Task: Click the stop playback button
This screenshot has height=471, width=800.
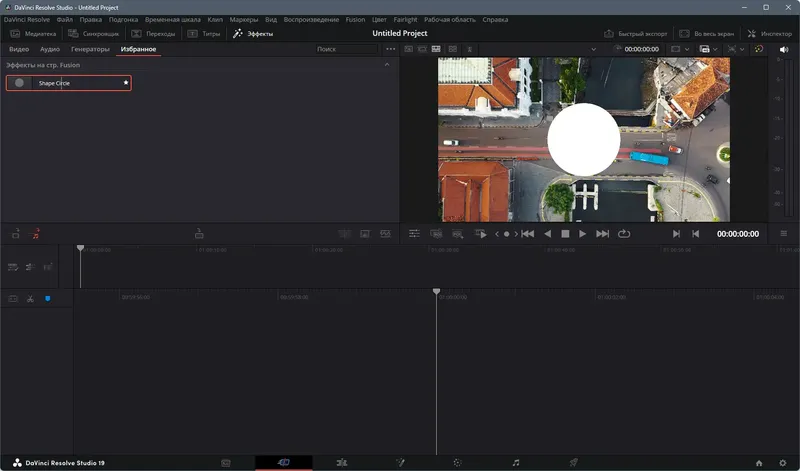Action: point(565,234)
